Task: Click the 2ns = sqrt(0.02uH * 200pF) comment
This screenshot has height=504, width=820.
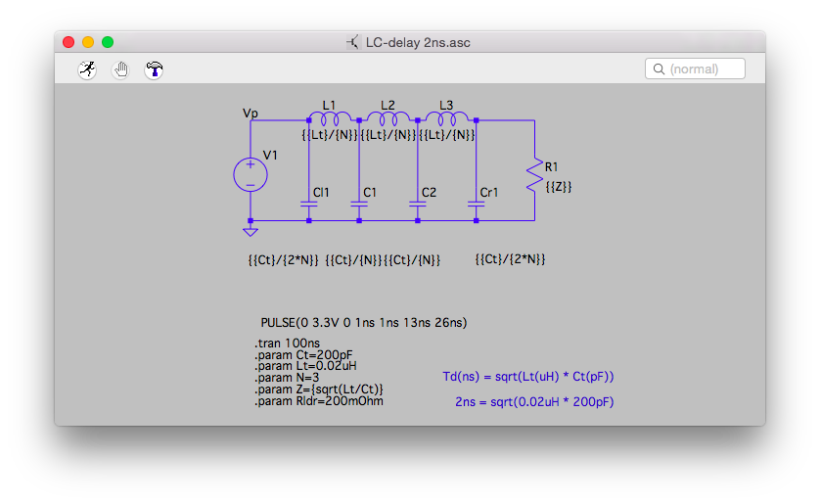Action: 534,401
